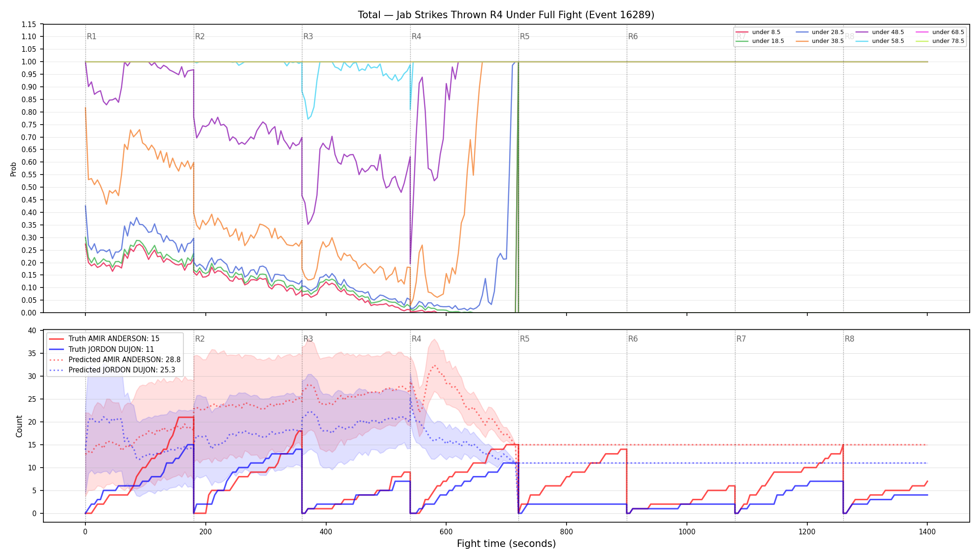Screen dimensions: 980x560
Task: Click the 'Fight time (seconds)' axis label
Action: [506, 544]
